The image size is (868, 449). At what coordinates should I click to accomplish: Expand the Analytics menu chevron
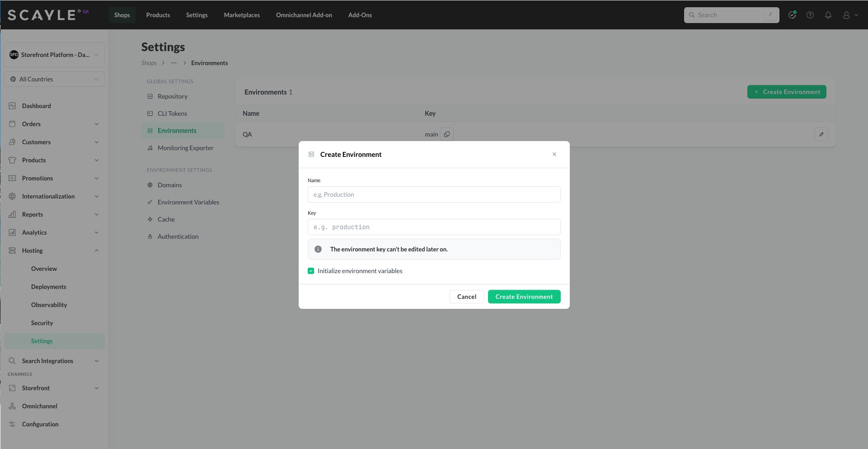(97, 232)
